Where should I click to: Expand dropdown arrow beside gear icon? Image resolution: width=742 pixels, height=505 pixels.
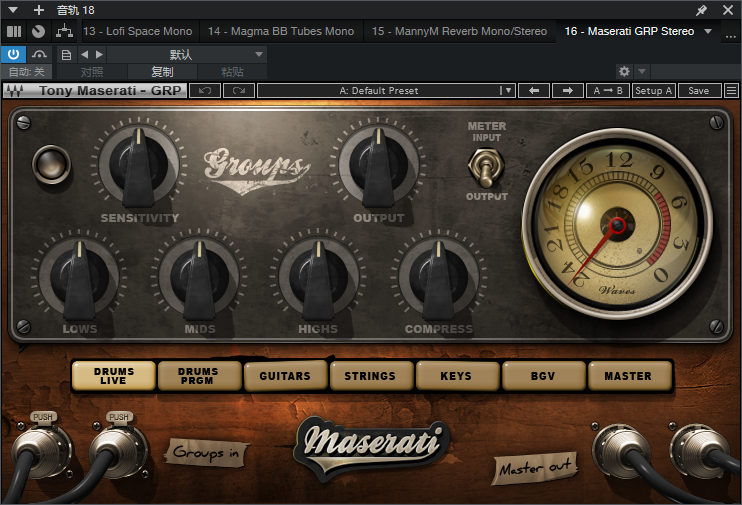pos(642,71)
